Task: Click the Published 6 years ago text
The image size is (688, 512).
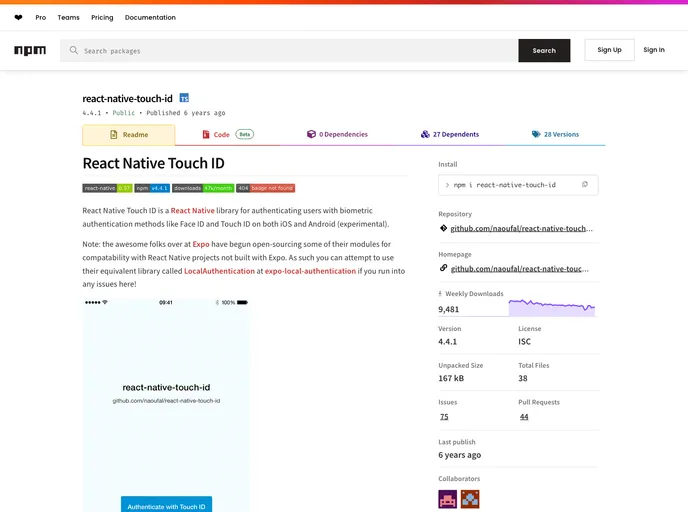Action: pyautogui.click(x=186, y=113)
